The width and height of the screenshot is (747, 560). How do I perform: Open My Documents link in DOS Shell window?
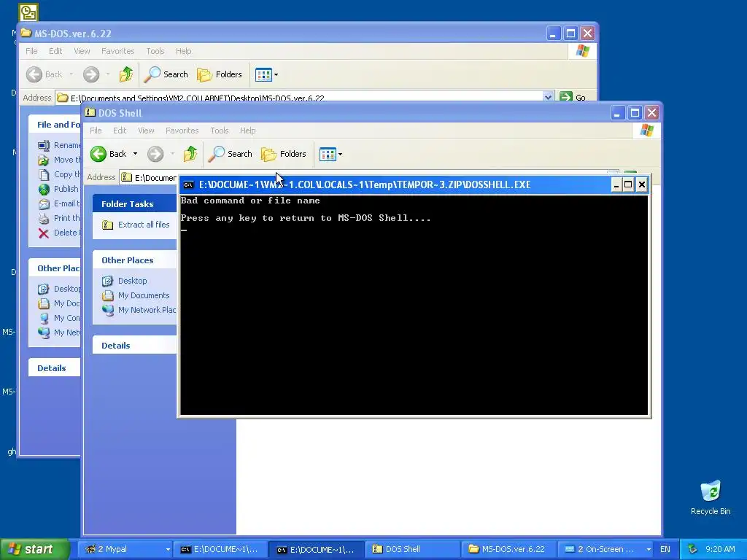tap(144, 295)
